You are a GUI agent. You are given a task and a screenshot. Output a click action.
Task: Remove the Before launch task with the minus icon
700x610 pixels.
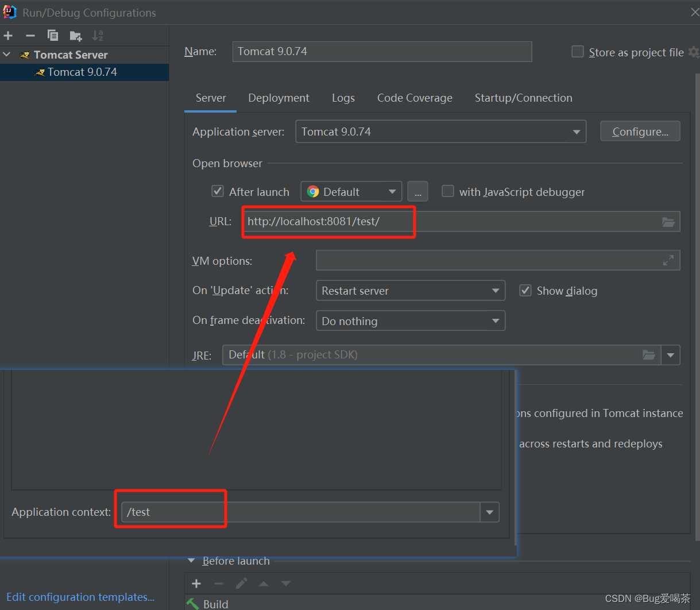click(219, 584)
